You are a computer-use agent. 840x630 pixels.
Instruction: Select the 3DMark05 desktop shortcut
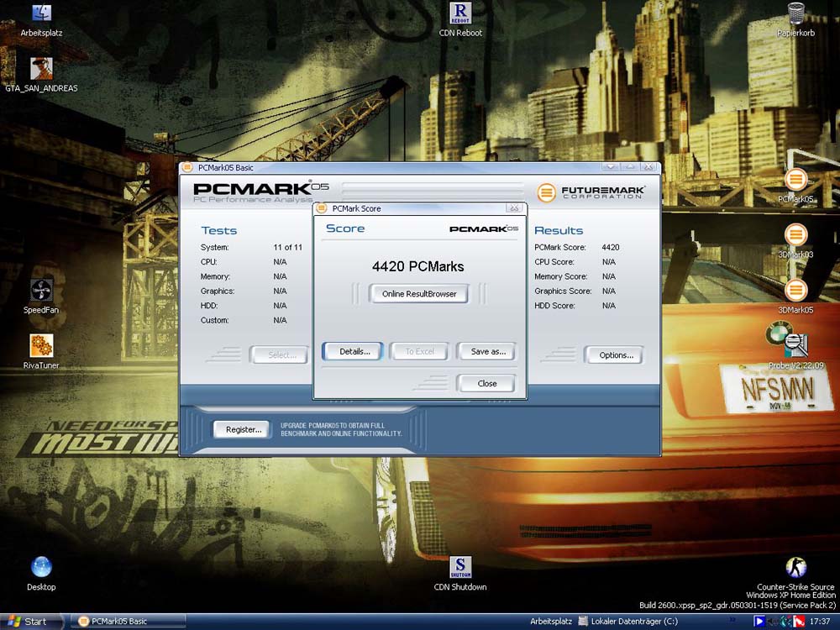[x=795, y=297]
